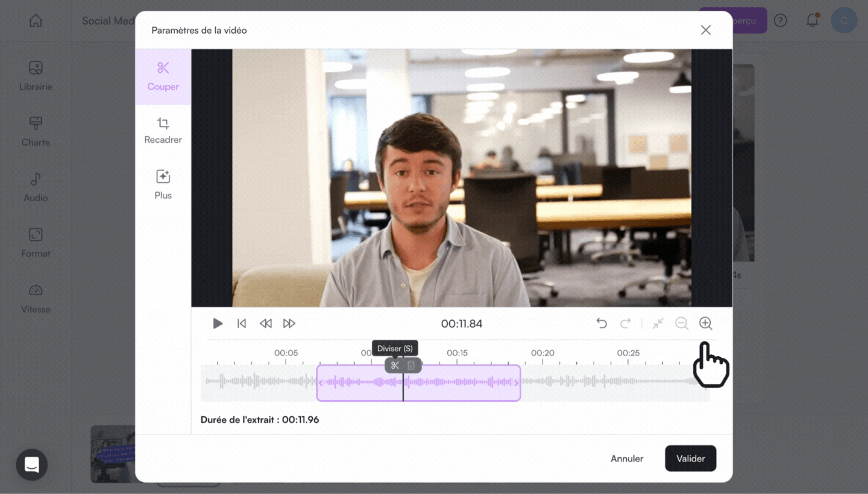Viewport: 868px width, 494px height.
Task: Click the 00:11.84 current time display
Action: 462,324
